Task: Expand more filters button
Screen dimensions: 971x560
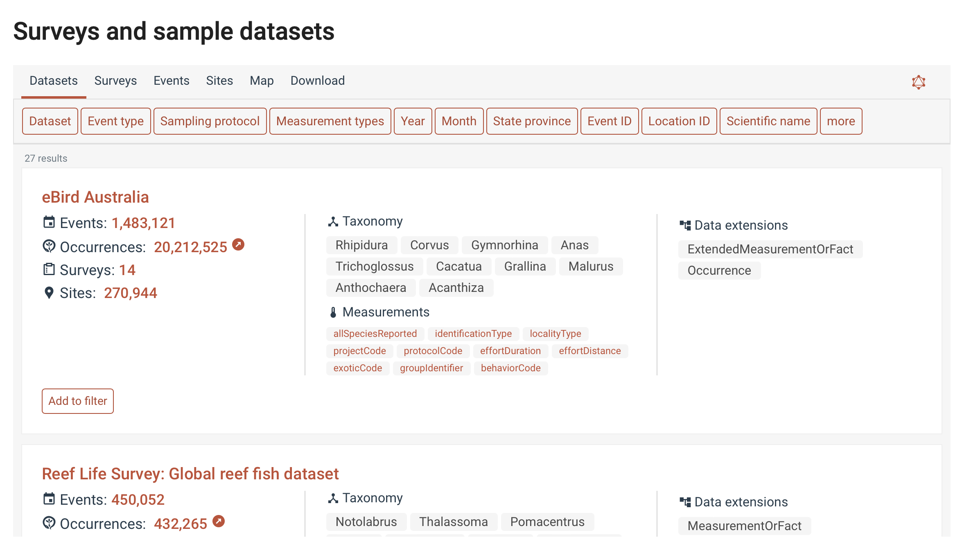Action: tap(840, 121)
